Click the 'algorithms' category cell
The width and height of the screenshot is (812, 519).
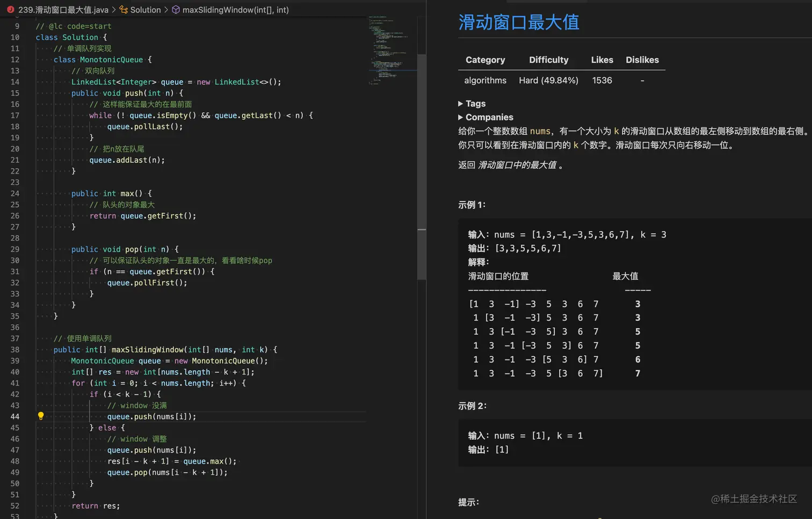click(x=485, y=81)
